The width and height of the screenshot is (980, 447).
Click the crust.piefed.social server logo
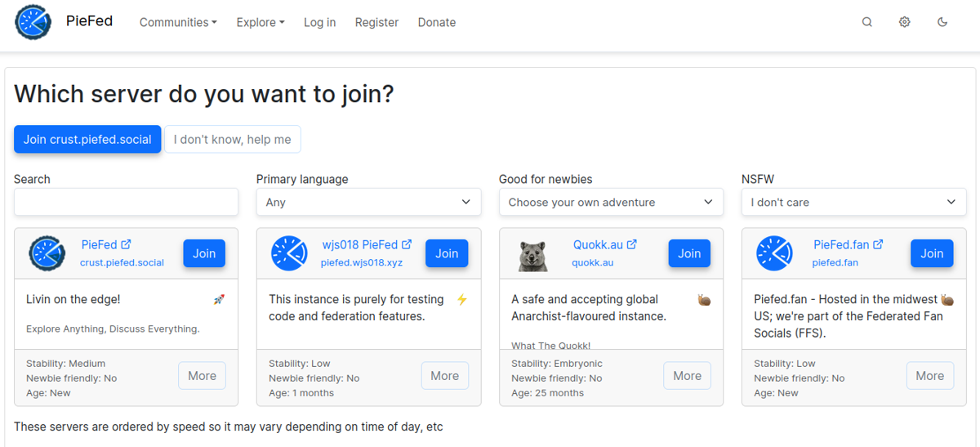coord(47,253)
